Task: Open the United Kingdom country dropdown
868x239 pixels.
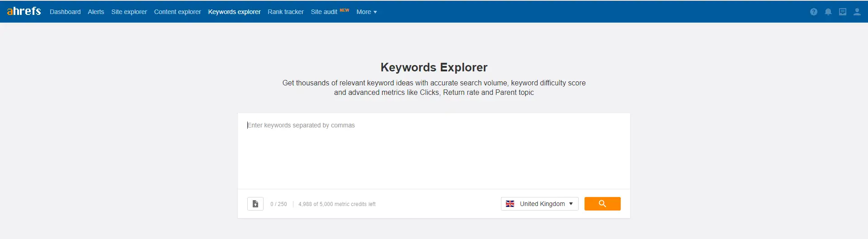Action: coord(540,204)
